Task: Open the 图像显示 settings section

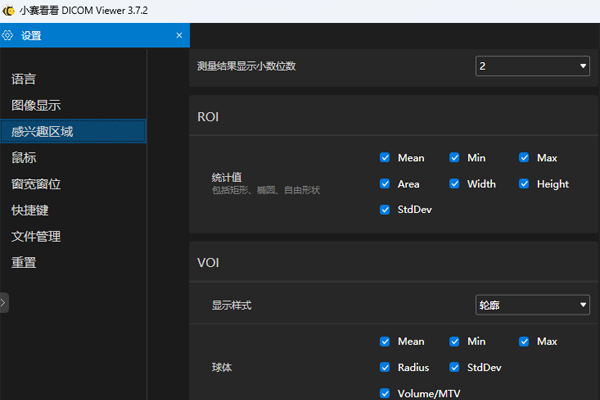Action: 36,105
